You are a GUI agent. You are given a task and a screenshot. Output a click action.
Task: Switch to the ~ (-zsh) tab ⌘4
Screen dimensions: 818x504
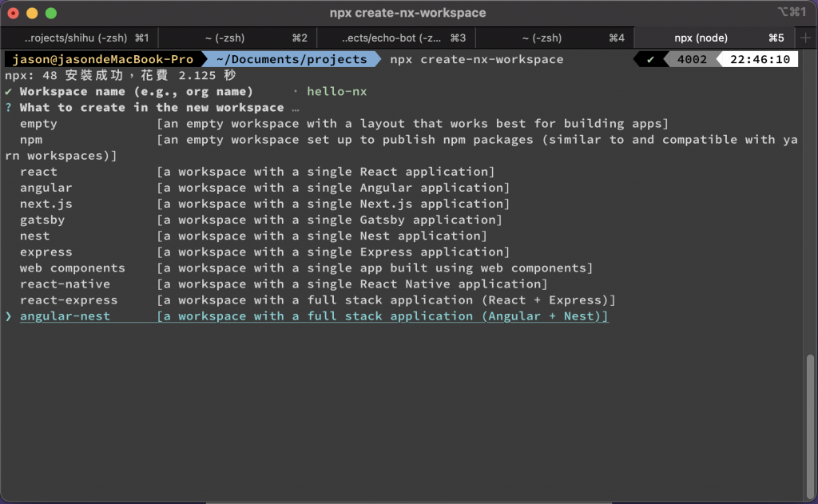pos(555,38)
